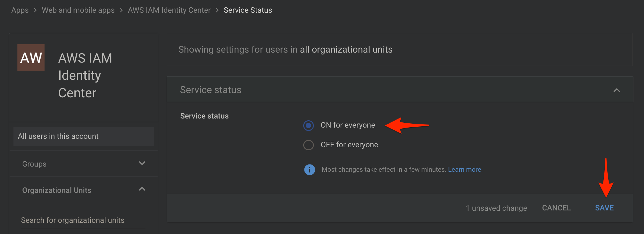Image resolution: width=644 pixels, height=234 pixels.
Task: Click the Service Status breadcrumb
Action: point(248,10)
